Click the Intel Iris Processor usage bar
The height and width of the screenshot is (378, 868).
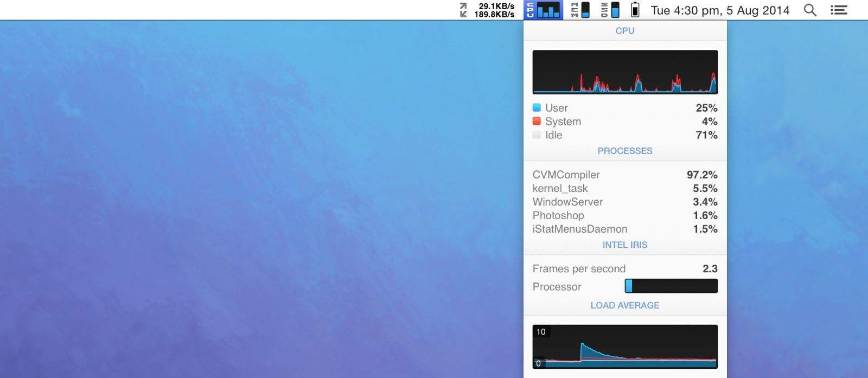click(671, 286)
